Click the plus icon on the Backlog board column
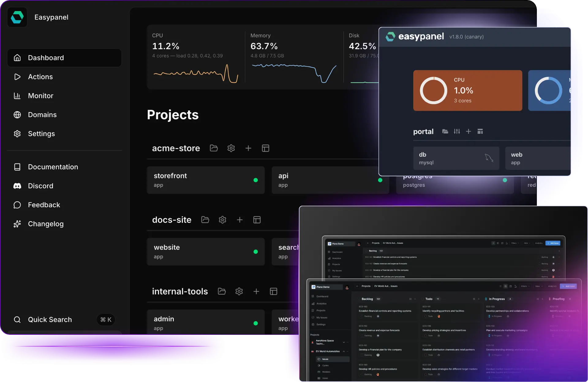The image size is (588, 382). (x=415, y=299)
